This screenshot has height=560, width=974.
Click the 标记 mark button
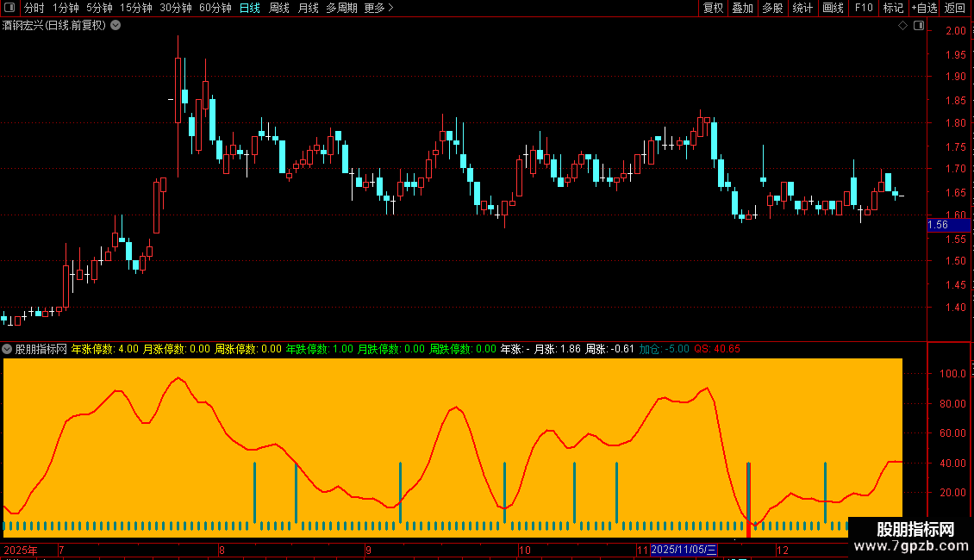(x=893, y=8)
